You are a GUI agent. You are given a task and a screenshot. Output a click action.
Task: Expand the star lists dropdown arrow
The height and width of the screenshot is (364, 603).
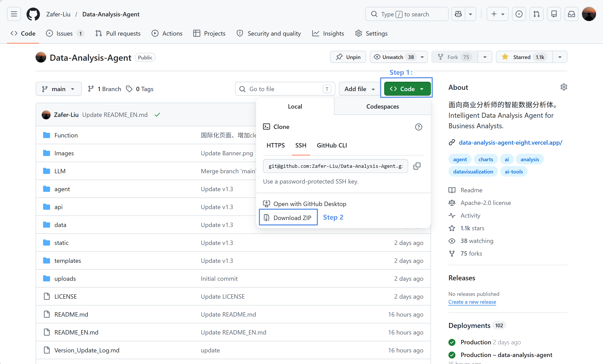point(560,57)
